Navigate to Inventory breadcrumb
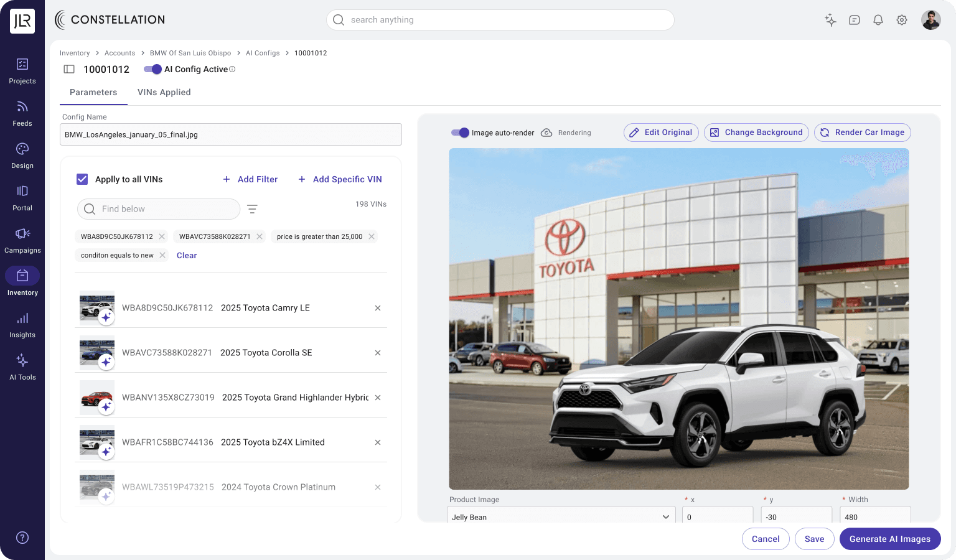This screenshot has width=956, height=560. (75, 53)
